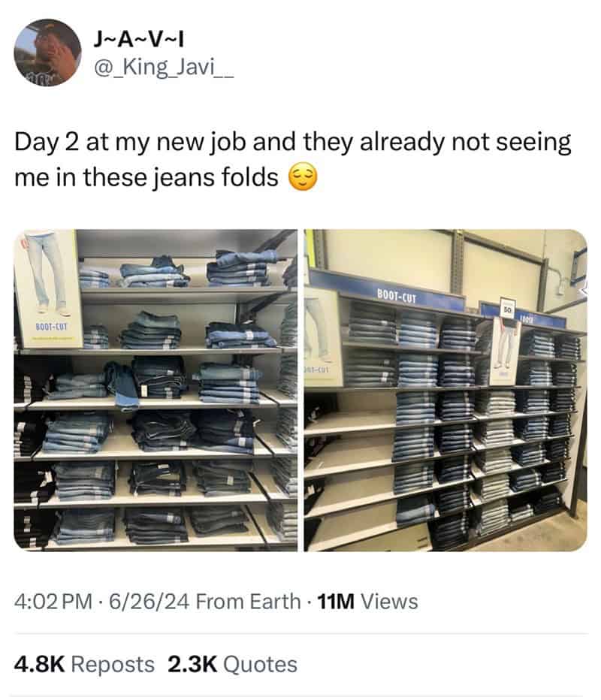Viewport: 601px width, 700px height.
Task: Click the unfolded jeans on the middle shelf
Action: (122, 385)
